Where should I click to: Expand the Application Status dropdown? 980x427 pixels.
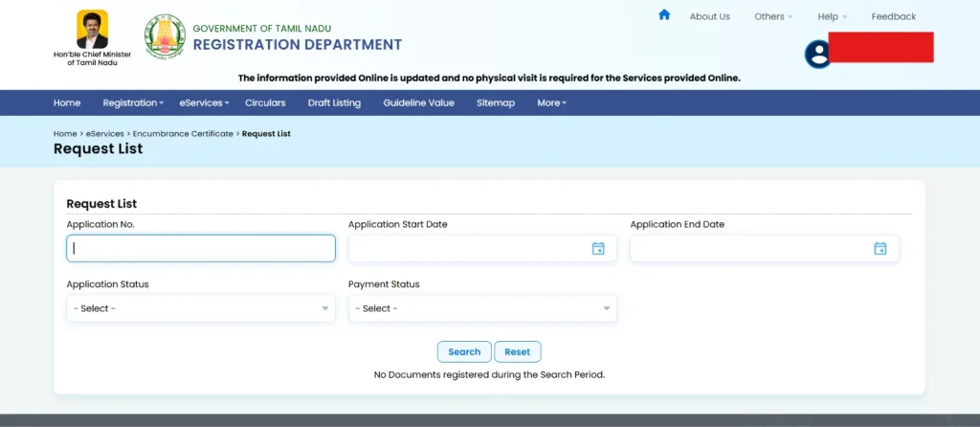click(x=201, y=309)
